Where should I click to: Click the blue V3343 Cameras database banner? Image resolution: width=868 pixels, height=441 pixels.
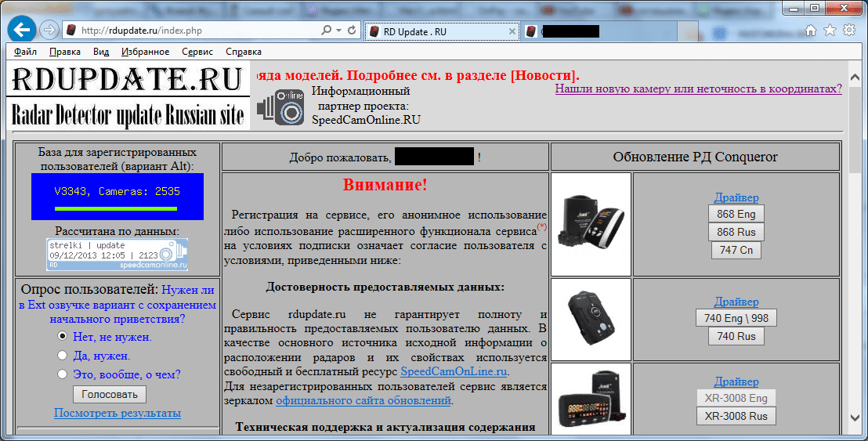tap(118, 197)
